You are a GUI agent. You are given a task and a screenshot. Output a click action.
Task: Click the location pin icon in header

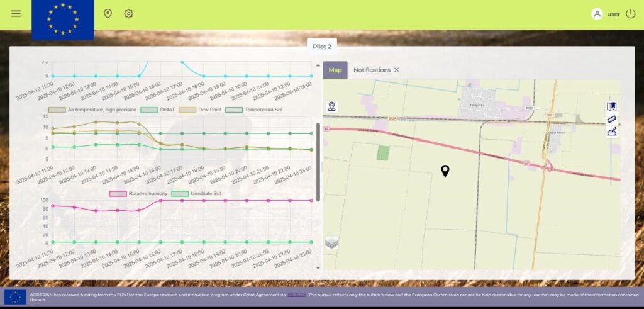pyautogui.click(x=108, y=13)
